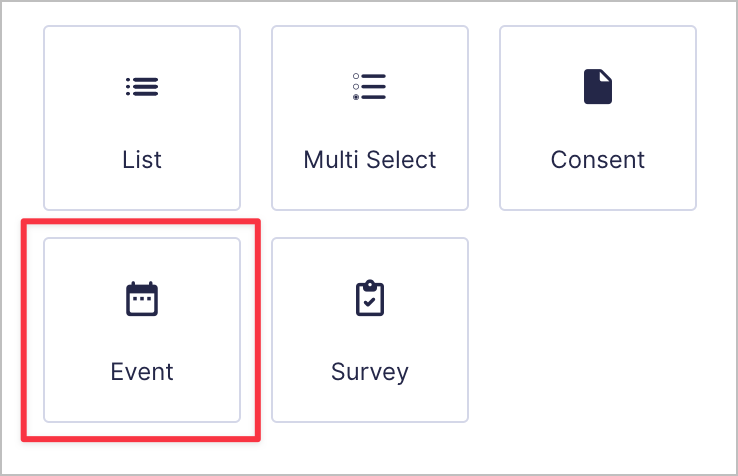The height and width of the screenshot is (476, 738).
Task: Select the List field type card
Action: point(142,118)
